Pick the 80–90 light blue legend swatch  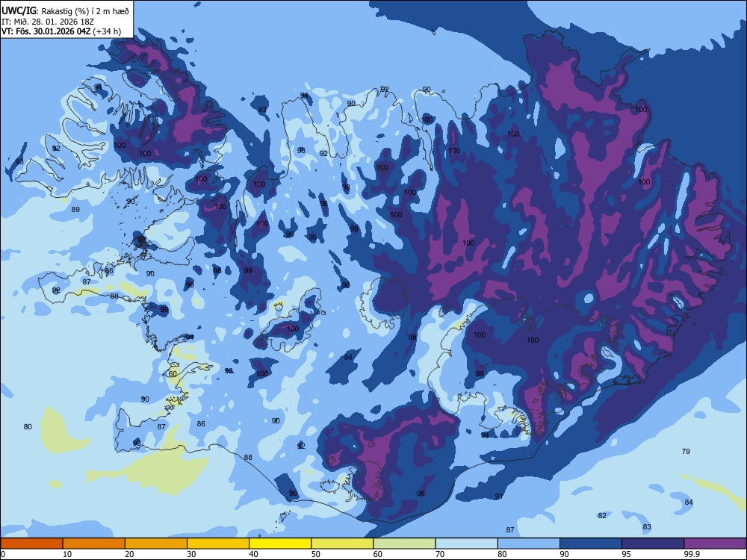[529, 544]
